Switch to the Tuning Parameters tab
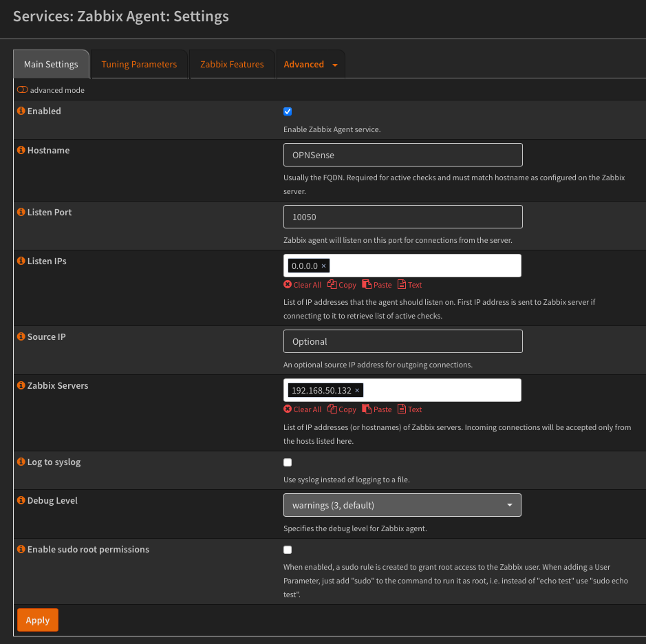Screen dimensions: 646x644 click(139, 63)
